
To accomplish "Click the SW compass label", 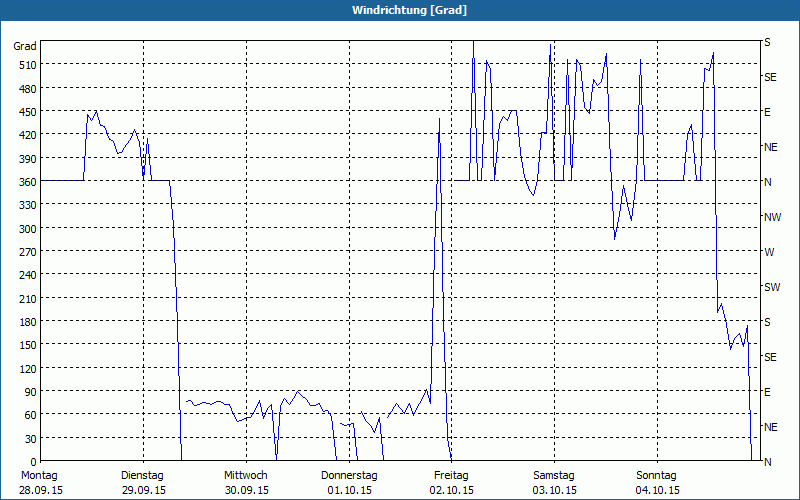I will (x=772, y=287).
